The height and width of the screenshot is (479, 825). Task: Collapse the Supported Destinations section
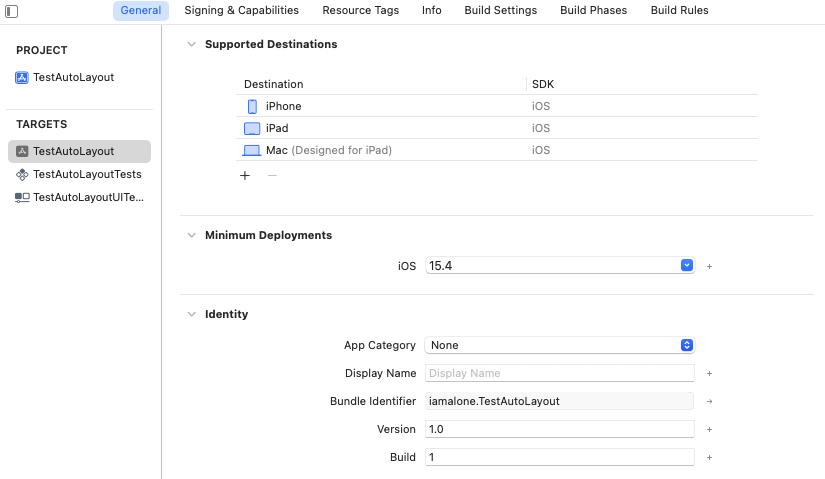point(191,44)
